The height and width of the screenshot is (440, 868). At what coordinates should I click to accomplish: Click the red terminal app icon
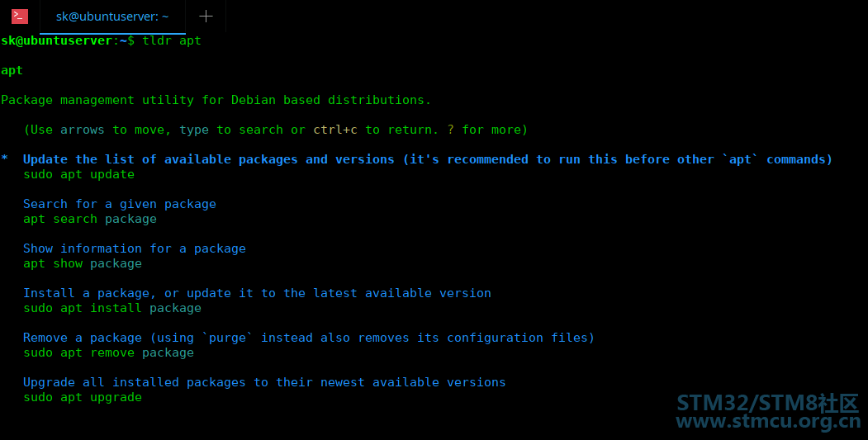[x=19, y=16]
